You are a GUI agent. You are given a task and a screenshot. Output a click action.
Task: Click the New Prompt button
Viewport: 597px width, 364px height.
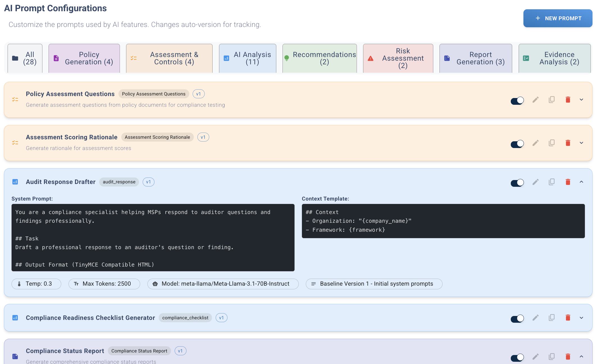tap(558, 18)
